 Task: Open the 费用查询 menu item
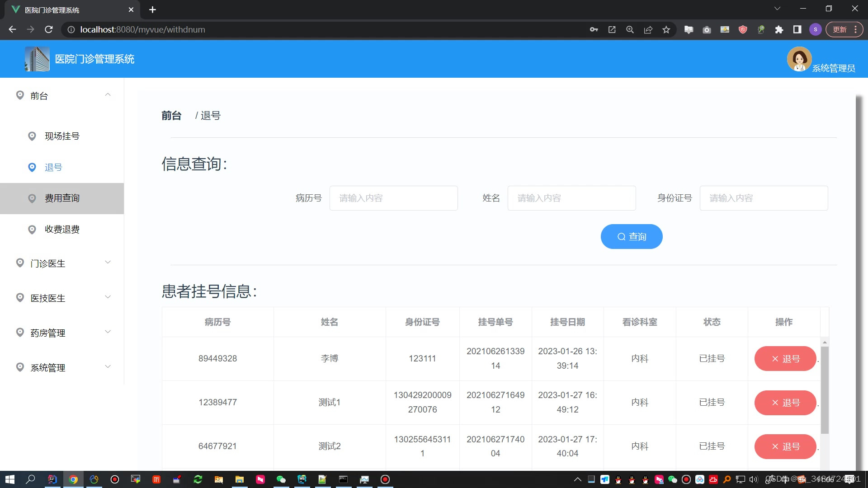62,198
